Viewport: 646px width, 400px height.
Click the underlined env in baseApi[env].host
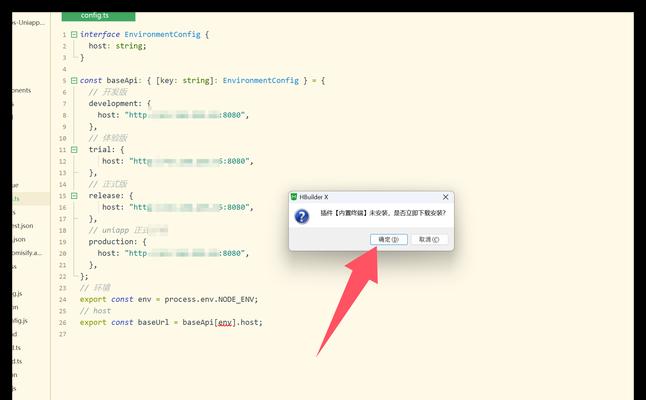(225, 323)
